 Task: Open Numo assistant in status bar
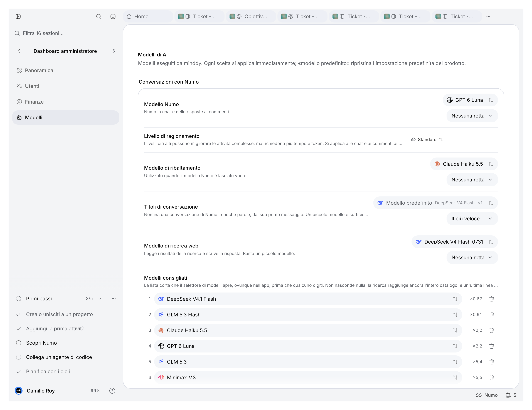pos(486,395)
